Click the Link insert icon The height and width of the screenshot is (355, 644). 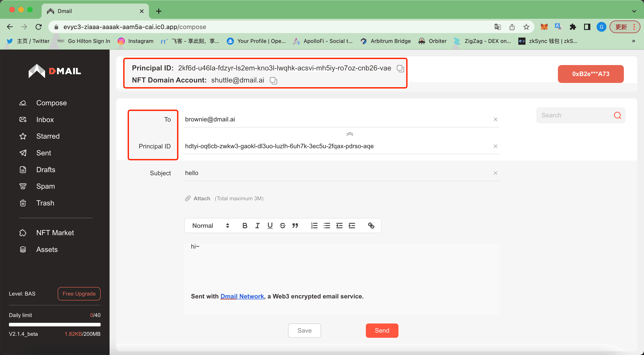tap(371, 226)
